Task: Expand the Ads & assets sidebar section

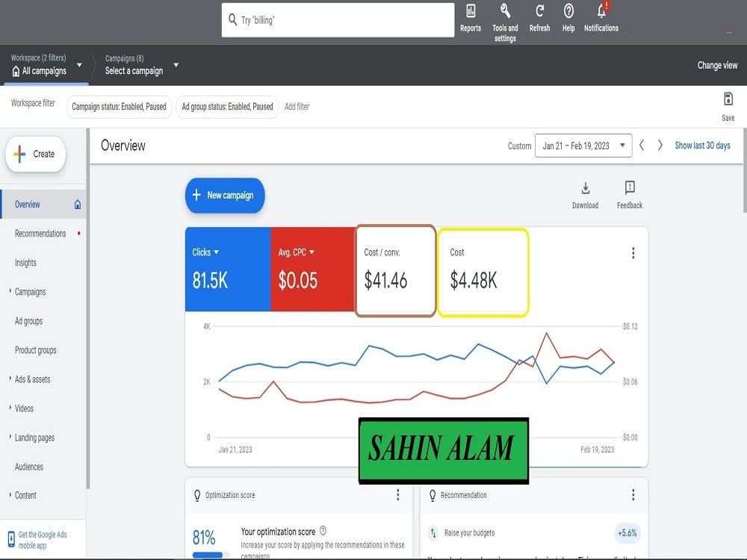Action: tap(10, 378)
